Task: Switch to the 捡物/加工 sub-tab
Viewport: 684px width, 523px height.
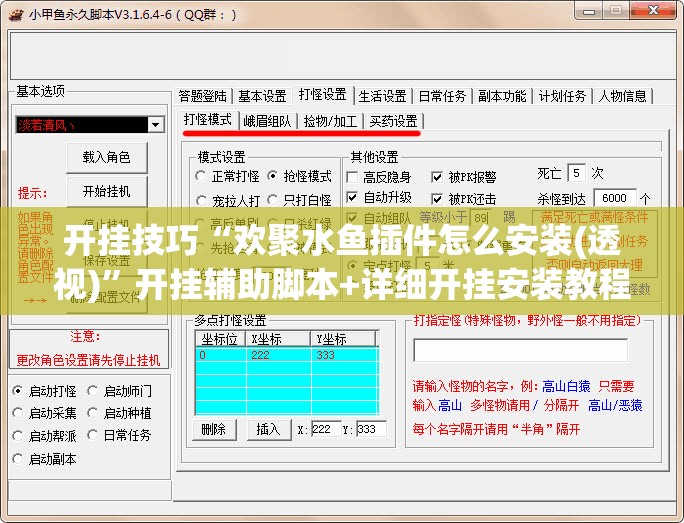Action: tap(330, 121)
